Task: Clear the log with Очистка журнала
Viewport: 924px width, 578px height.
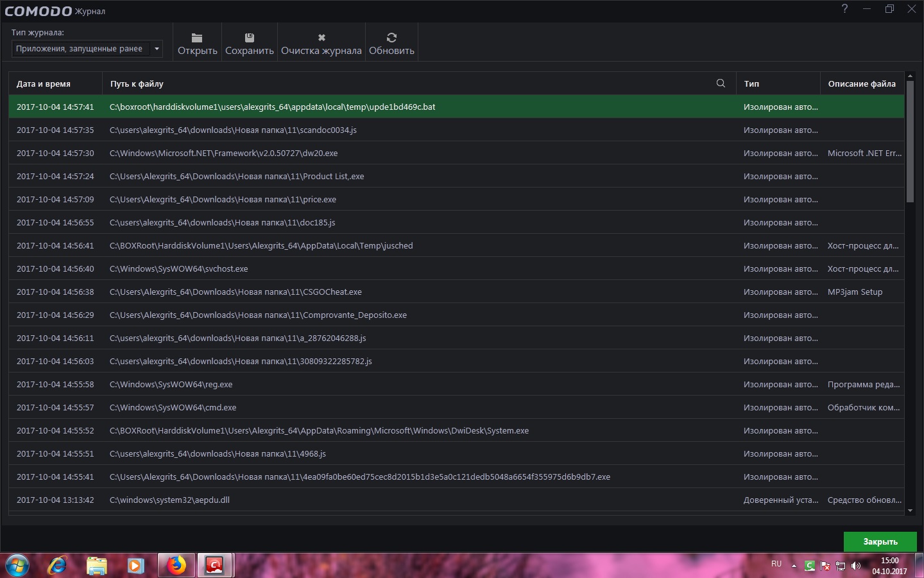Action: [321, 44]
